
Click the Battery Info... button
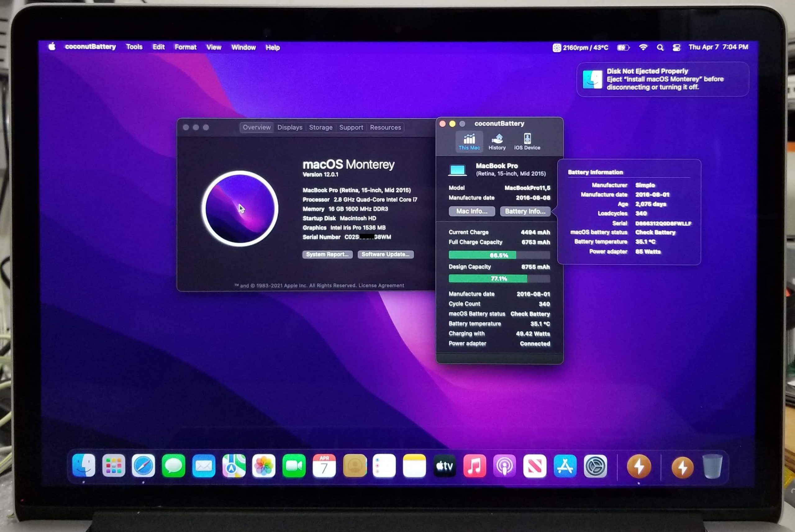click(525, 211)
